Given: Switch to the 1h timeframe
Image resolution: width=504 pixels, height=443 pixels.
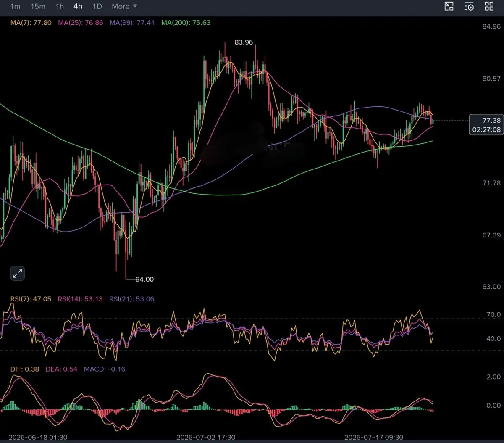Looking at the screenshot, I should pyautogui.click(x=60, y=6).
